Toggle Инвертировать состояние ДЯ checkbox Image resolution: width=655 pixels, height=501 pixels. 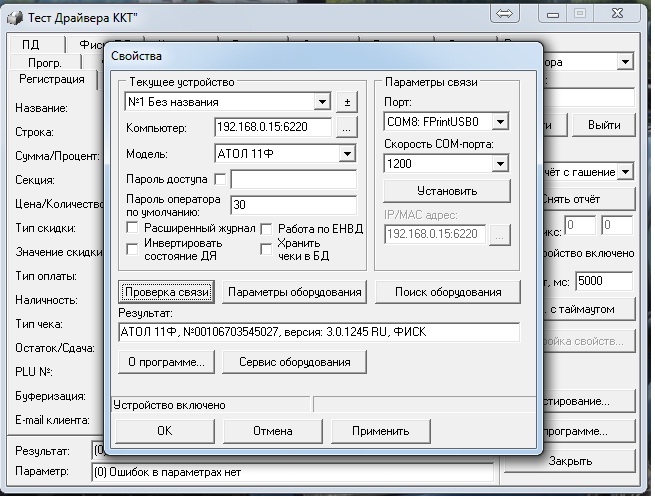(x=132, y=249)
